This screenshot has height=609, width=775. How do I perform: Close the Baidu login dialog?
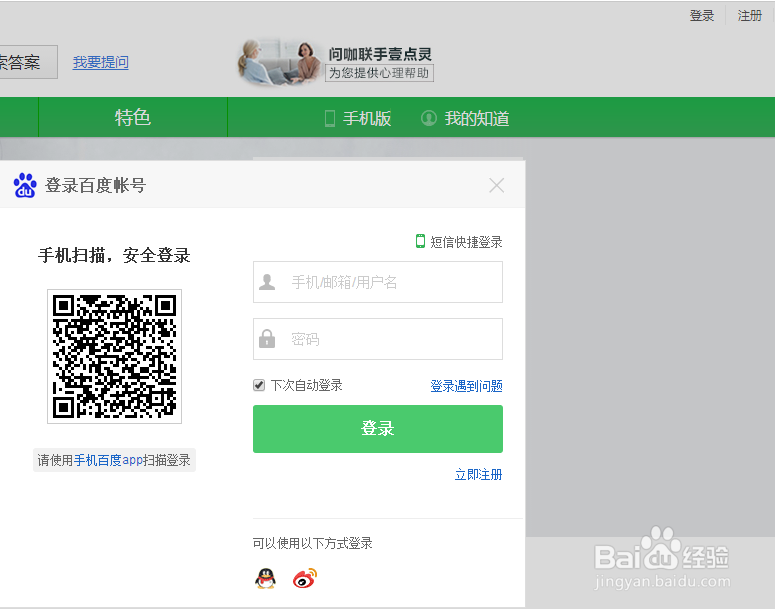(496, 185)
